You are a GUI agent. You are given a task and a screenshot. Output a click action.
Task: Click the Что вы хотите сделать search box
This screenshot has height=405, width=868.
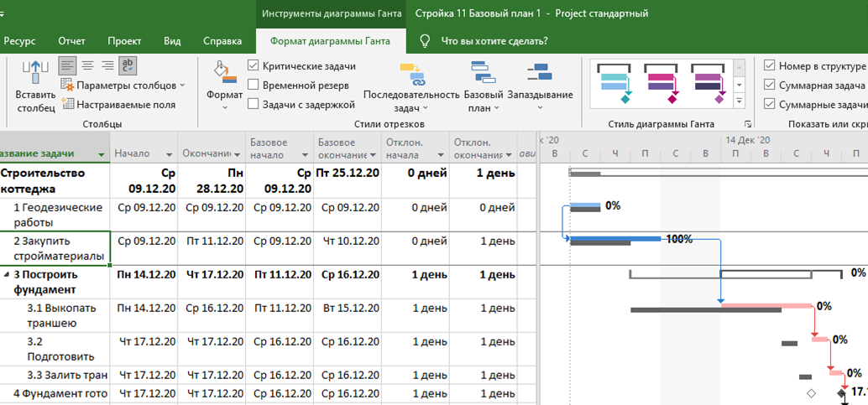[494, 41]
